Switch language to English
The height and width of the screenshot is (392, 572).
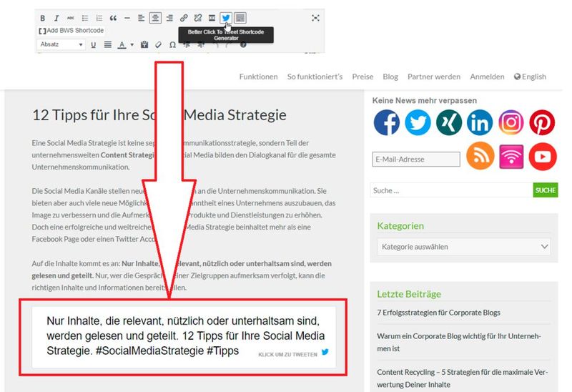click(x=530, y=77)
